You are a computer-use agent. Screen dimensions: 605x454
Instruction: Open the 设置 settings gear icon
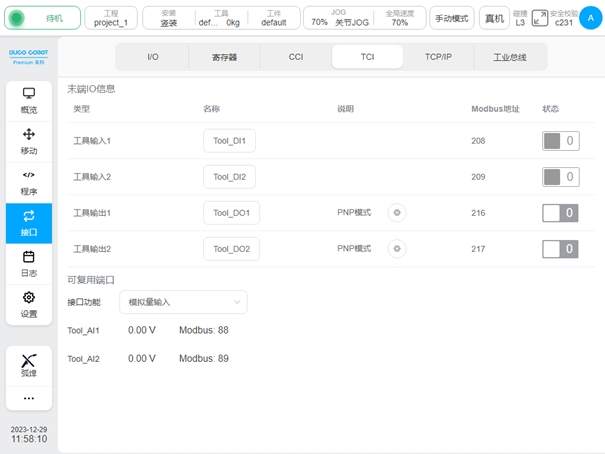pyautogui.click(x=29, y=304)
